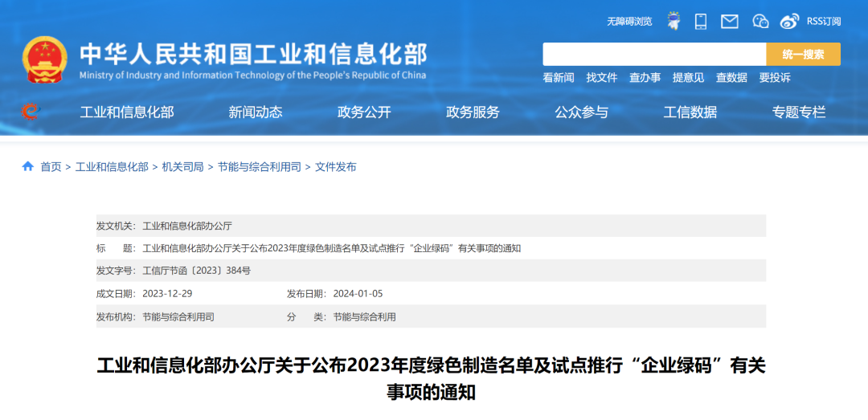Viewport: 868px width, 420px height.
Task: Open the 工信数据 navigation tab
Action: [x=690, y=112]
